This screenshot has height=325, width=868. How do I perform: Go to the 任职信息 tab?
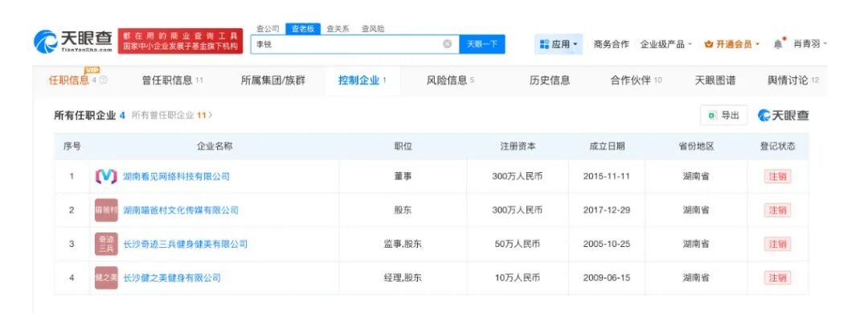68,80
